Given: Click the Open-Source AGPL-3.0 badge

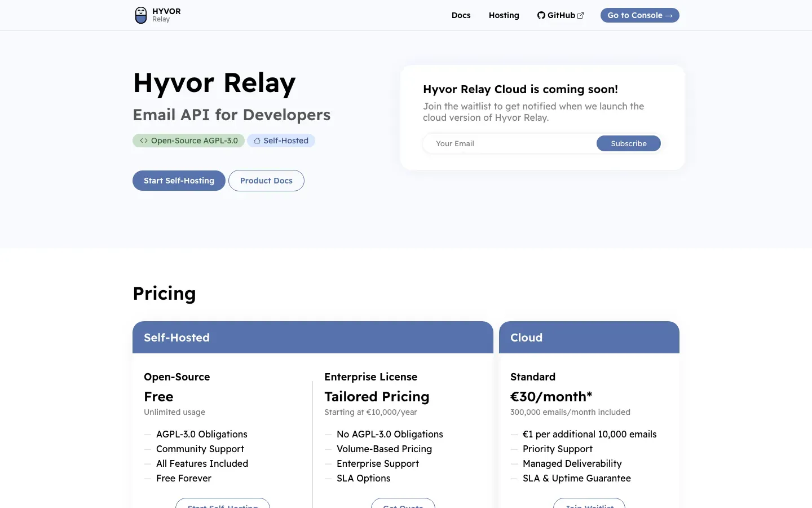Looking at the screenshot, I should click(188, 141).
